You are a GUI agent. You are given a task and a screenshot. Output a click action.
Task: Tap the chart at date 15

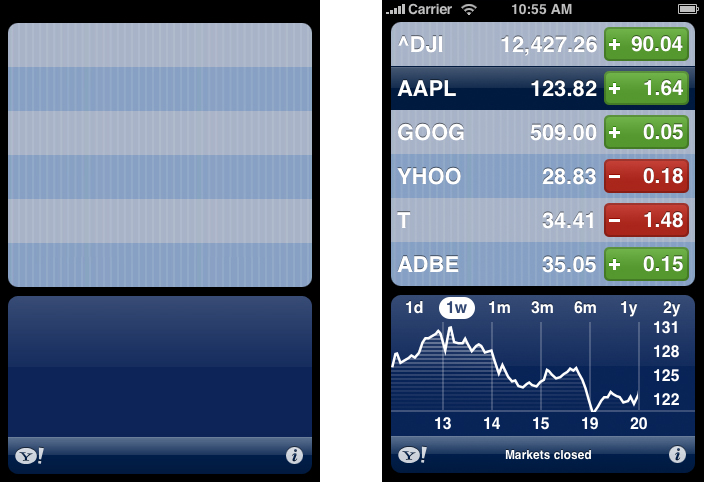[x=541, y=423]
